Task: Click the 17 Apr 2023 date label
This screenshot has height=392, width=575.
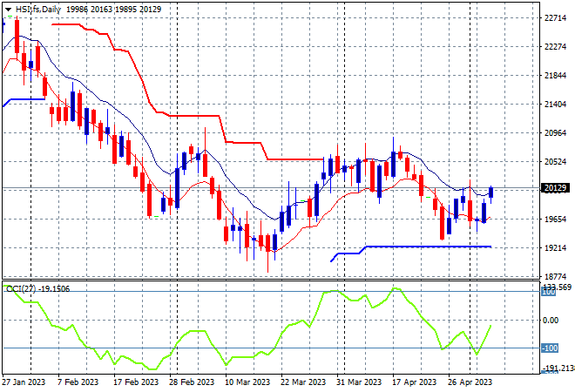Action: tap(414, 382)
